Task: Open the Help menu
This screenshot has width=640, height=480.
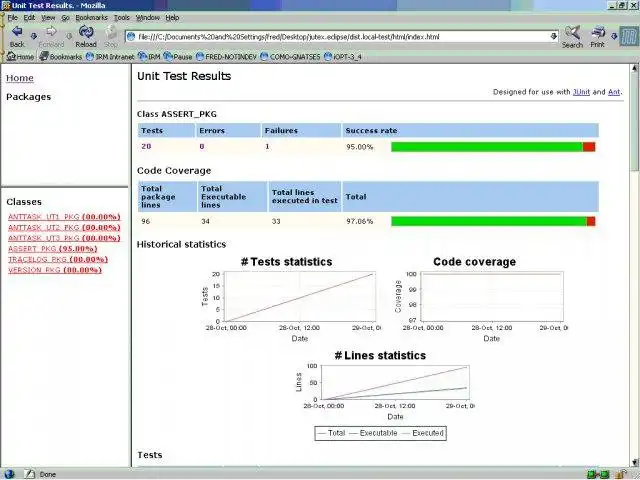Action: pyautogui.click(x=172, y=18)
